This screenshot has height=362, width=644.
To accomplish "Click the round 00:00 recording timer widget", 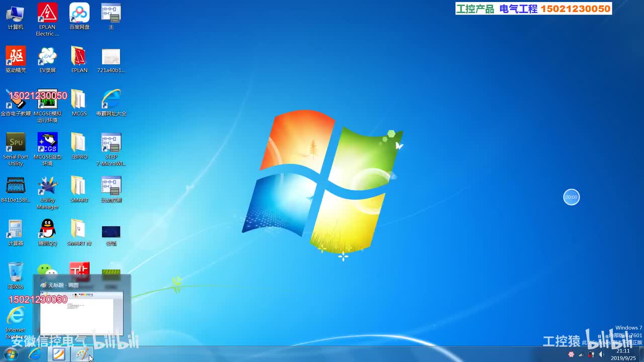I will tap(572, 197).
